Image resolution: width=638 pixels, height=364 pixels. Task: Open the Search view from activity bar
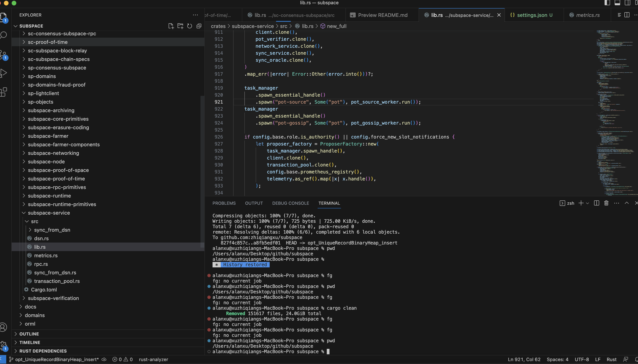click(x=4, y=35)
